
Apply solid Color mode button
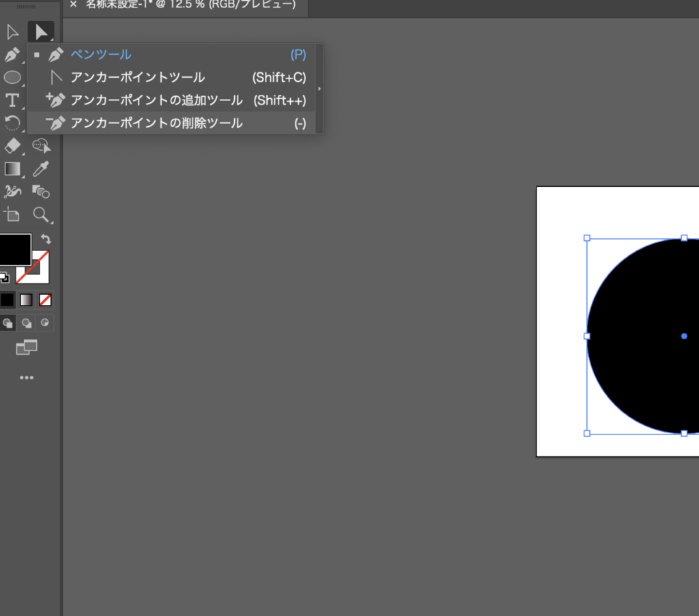[x=7, y=299]
